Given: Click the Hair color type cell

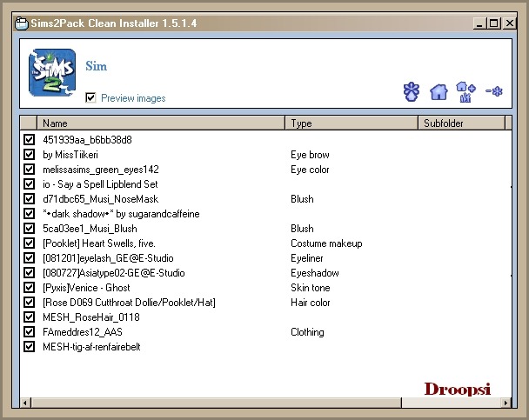Looking at the screenshot, I should (310, 303).
